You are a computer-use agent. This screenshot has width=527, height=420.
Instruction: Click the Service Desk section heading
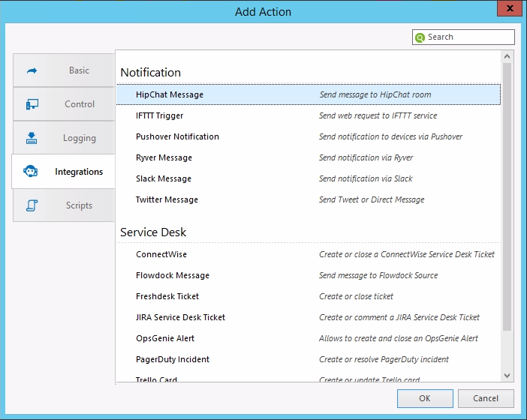(153, 232)
